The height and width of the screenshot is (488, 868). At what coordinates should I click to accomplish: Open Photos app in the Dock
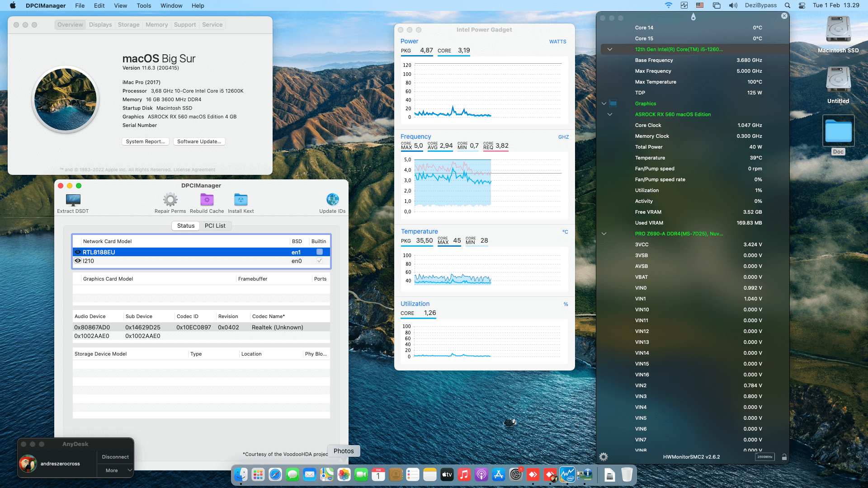point(344,474)
